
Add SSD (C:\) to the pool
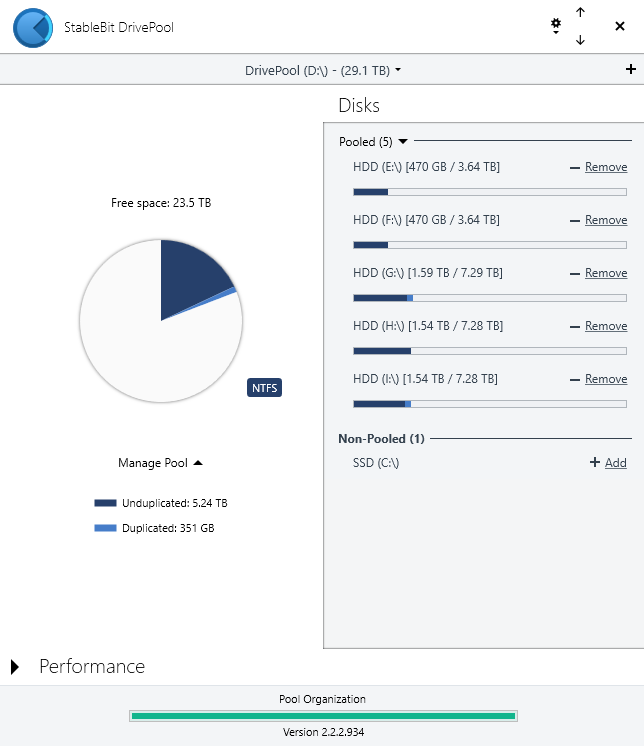pyautogui.click(x=615, y=463)
